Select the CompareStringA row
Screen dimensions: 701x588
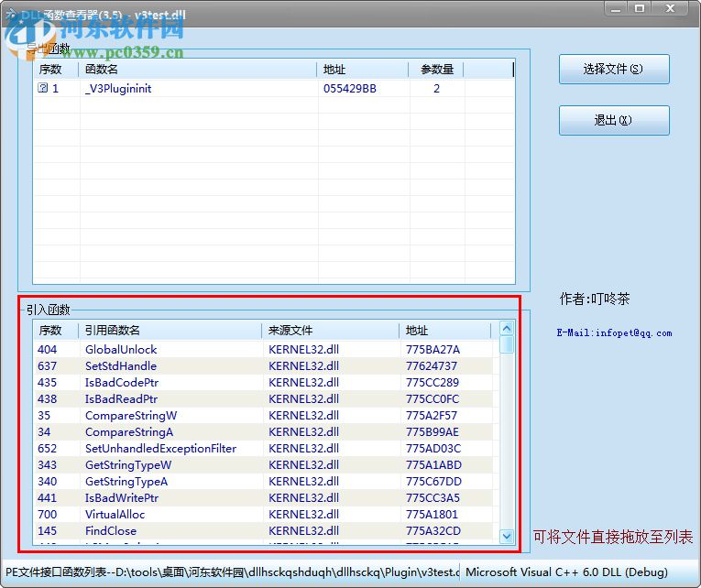tap(263, 432)
